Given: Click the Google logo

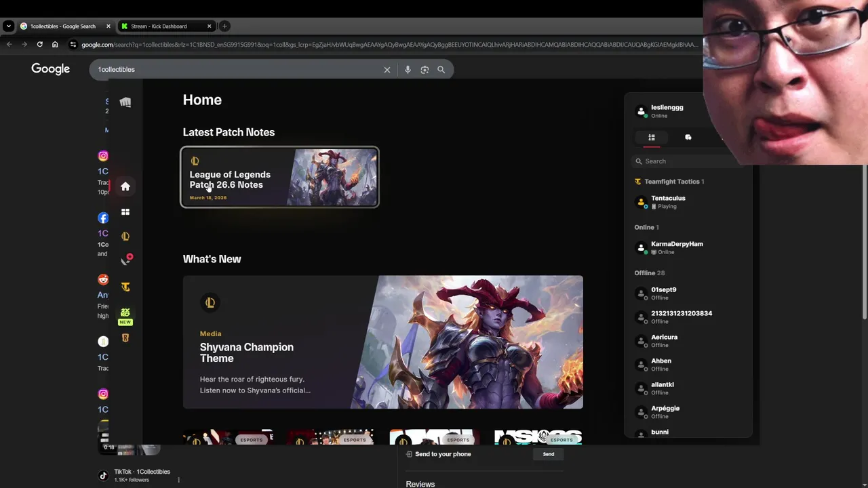Looking at the screenshot, I should pos(51,69).
